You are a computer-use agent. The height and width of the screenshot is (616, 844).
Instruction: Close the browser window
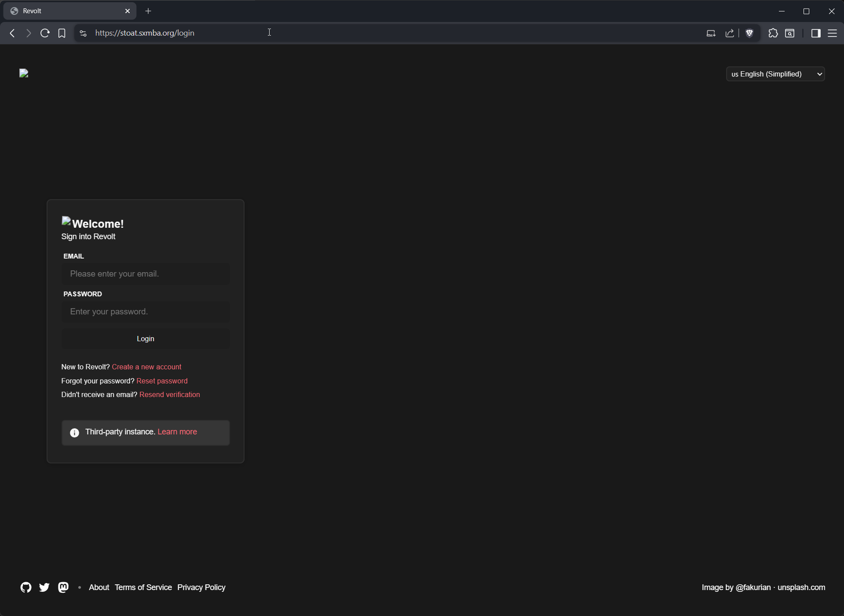click(831, 11)
